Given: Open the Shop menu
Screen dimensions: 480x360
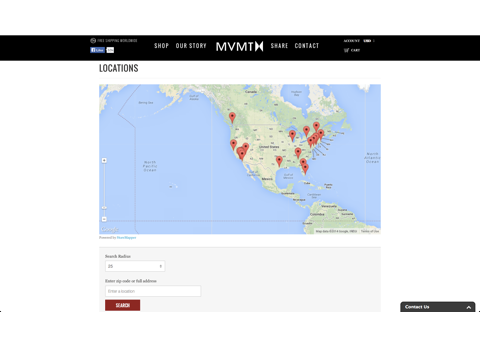Looking at the screenshot, I should point(162,46).
